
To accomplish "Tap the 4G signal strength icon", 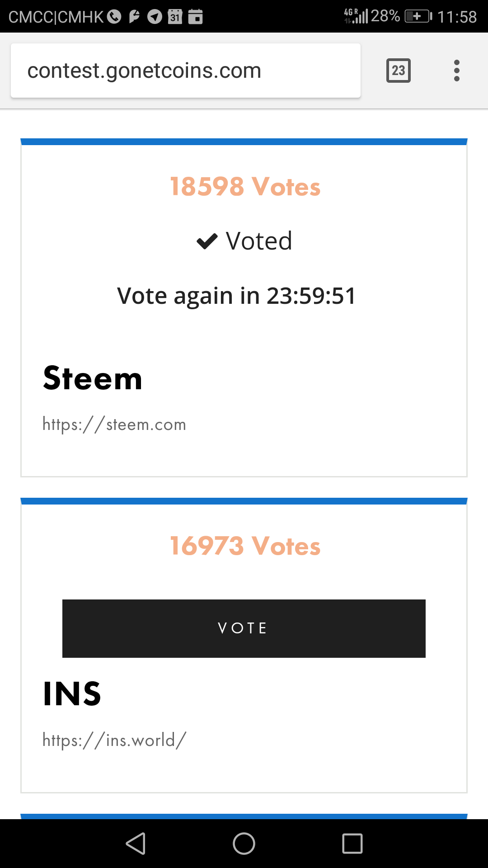I will [x=356, y=16].
